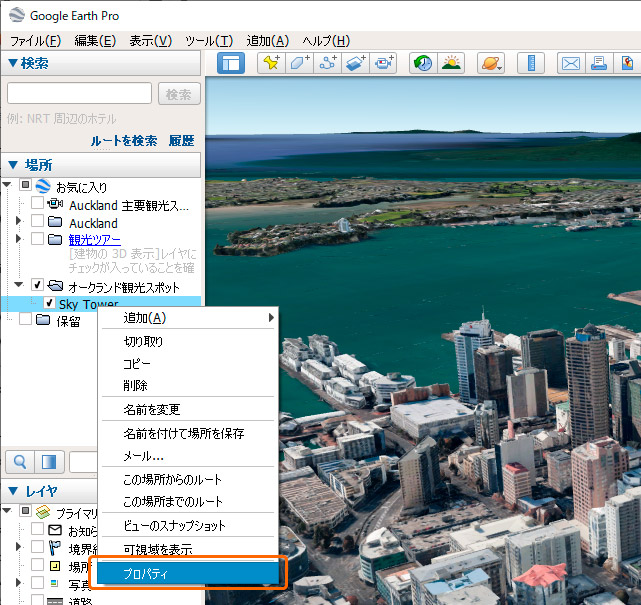The image size is (641, 605).
Task: Toggle the sunlight icon in toolbar
Action: [x=451, y=63]
